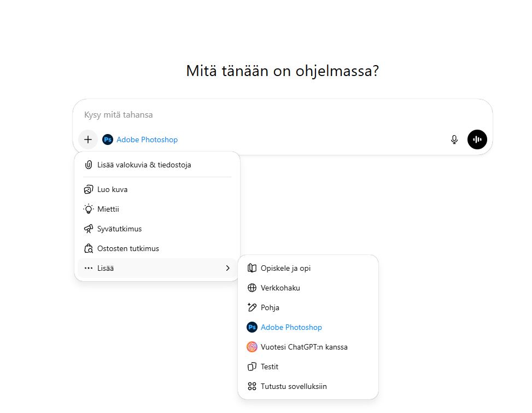Choose Pohja from the submenu
The image size is (532, 413).
270,307
